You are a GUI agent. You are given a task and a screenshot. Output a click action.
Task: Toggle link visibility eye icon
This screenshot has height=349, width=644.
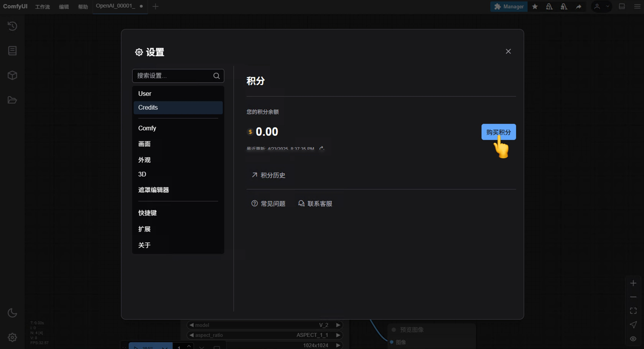click(x=633, y=338)
